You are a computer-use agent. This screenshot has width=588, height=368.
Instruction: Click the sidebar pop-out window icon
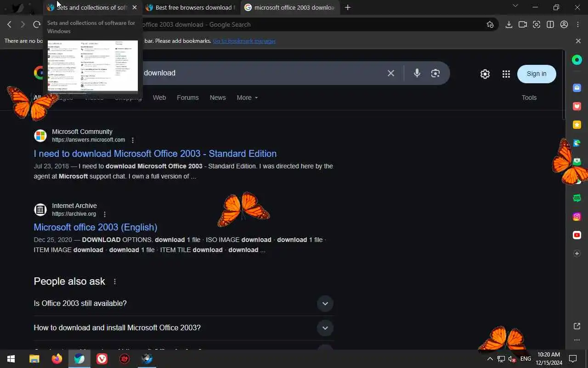(x=577, y=326)
